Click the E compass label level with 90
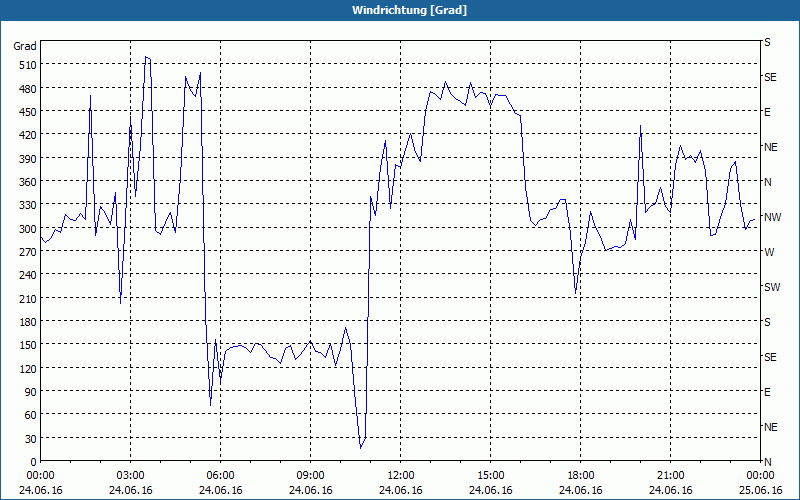Screen dimensions: 800x500 (x=767, y=392)
